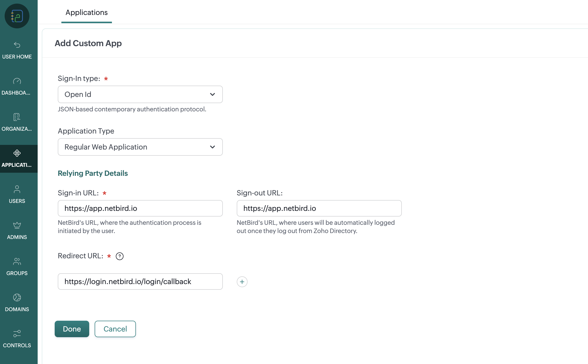Focus the Redirect URL input field

(140, 282)
